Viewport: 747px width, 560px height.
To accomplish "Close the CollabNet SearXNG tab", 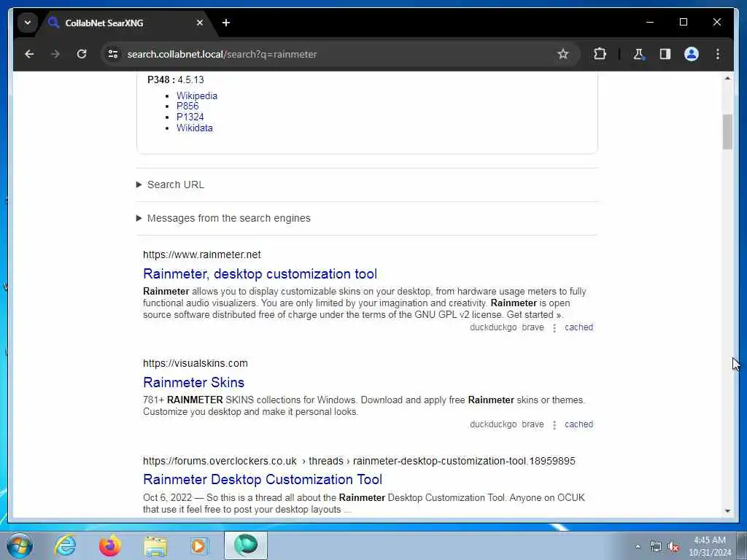I will (200, 23).
